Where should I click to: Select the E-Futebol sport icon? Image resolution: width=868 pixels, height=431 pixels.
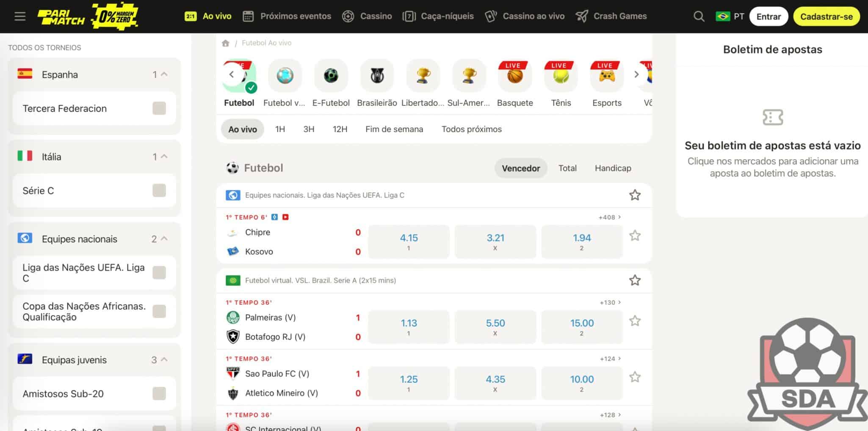tap(331, 76)
